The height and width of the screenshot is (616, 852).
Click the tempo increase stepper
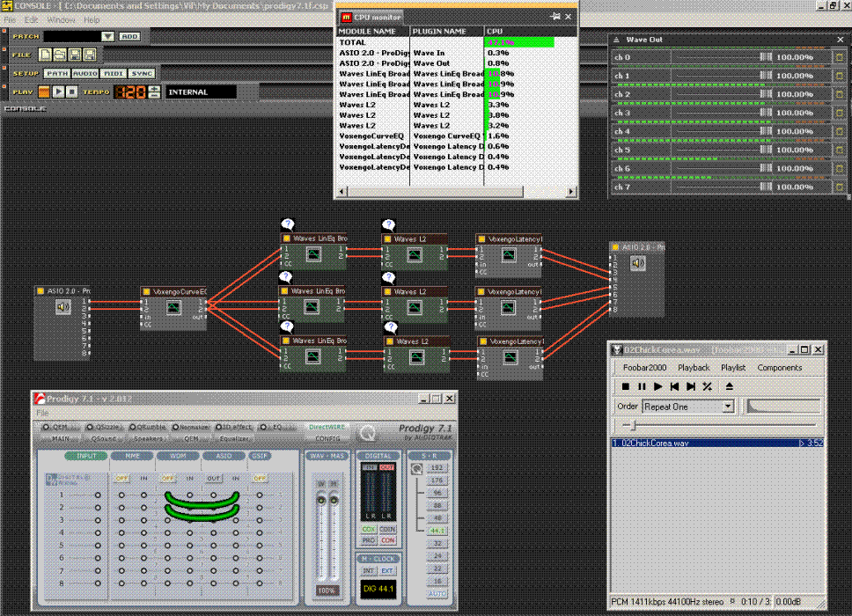pos(154,89)
